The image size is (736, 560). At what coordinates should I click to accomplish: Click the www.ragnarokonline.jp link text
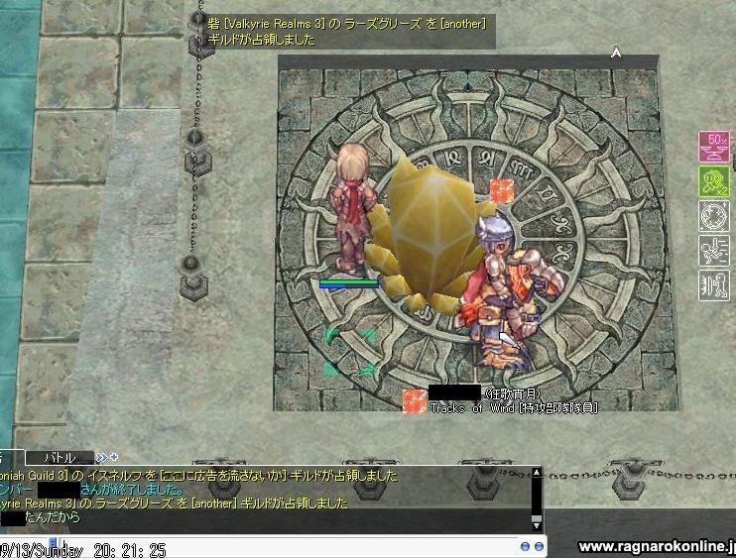[x=657, y=546]
